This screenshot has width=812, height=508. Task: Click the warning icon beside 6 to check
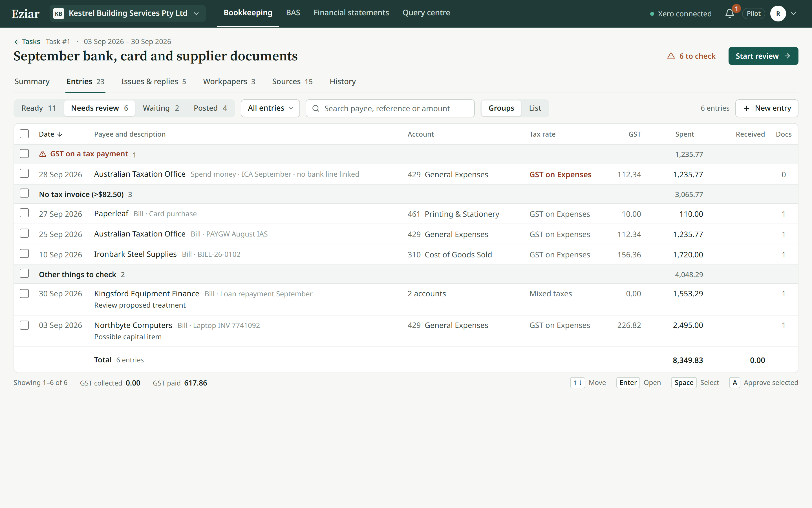[671, 56]
